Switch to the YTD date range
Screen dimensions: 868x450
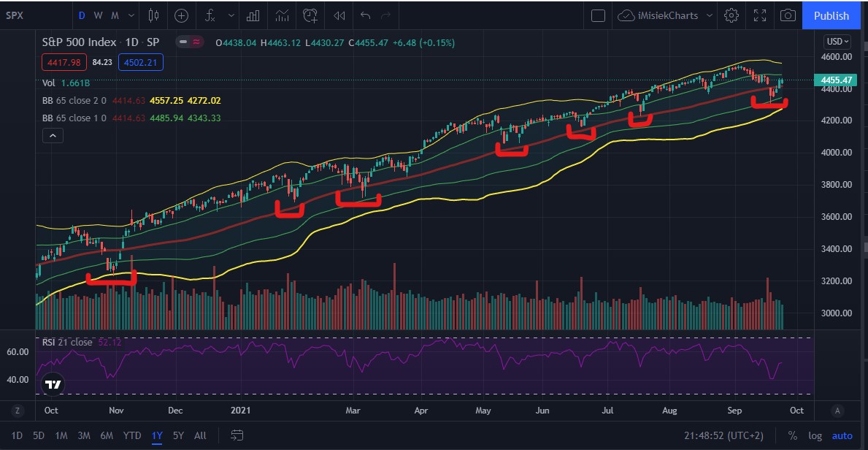[131, 435]
